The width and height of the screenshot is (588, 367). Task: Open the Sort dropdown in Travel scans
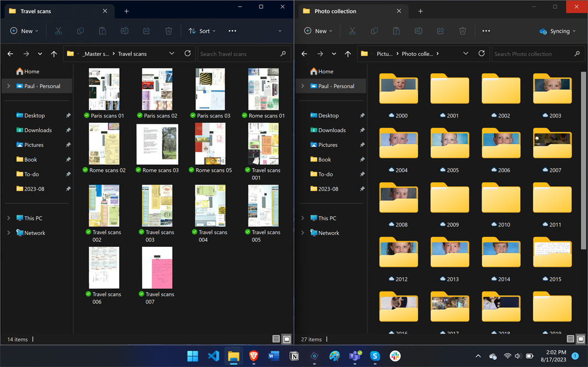(x=202, y=31)
